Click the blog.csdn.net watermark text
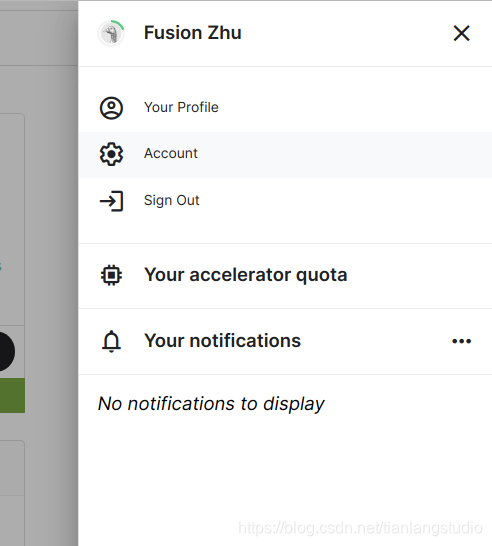 pos(360,528)
